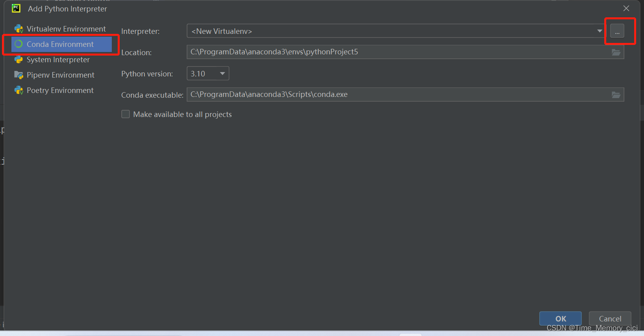Open the Interpreter combo box showing New Virtualenv

point(396,31)
